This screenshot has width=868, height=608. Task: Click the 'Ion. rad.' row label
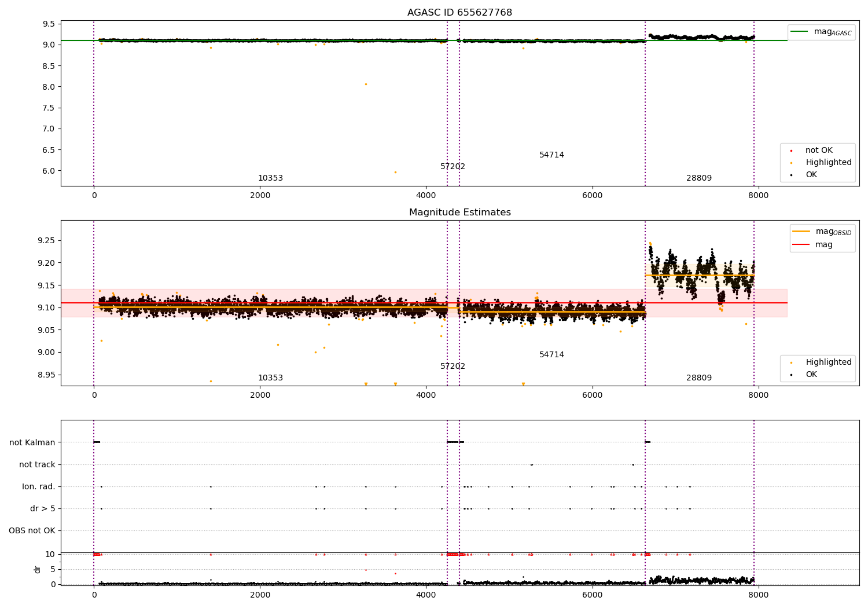pyautogui.click(x=39, y=486)
